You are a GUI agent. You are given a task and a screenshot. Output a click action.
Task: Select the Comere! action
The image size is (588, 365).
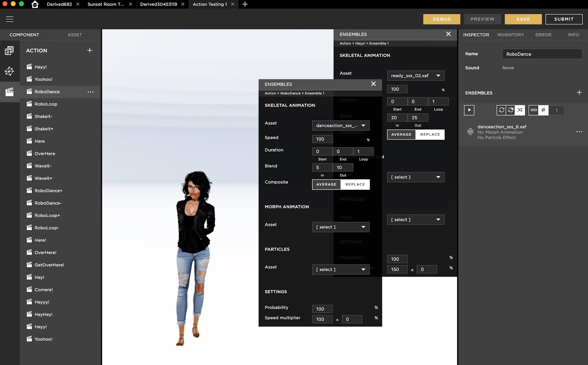point(44,290)
